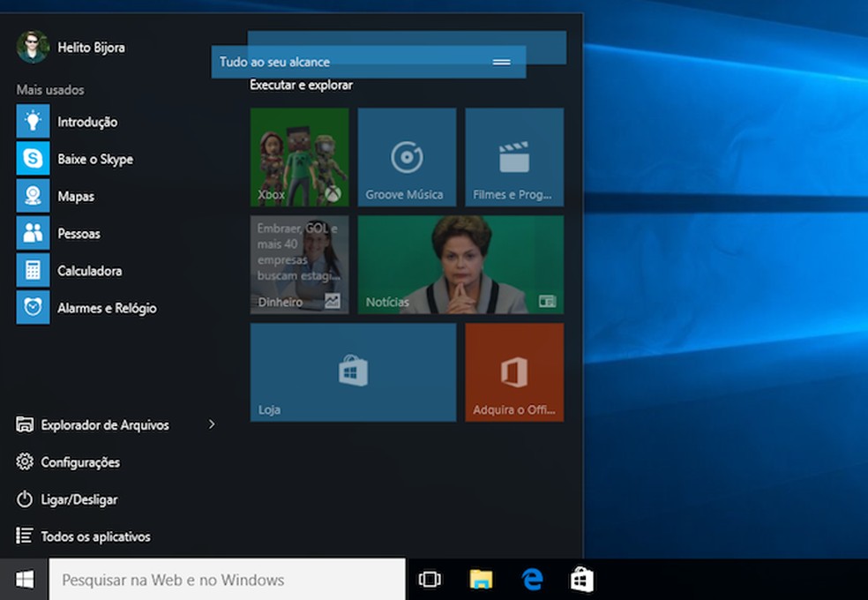This screenshot has width=868, height=600.
Task: Click the Adquira o Office tile
Action: (x=514, y=371)
